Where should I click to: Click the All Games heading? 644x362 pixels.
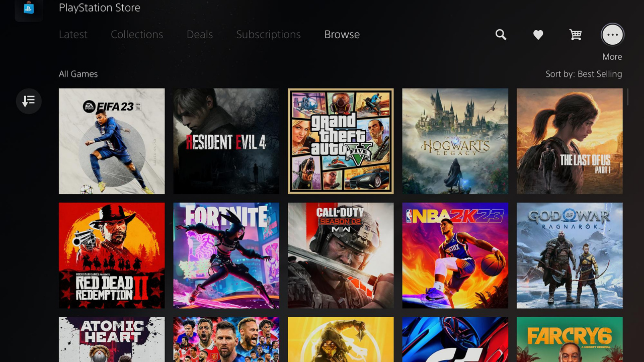coord(78,74)
